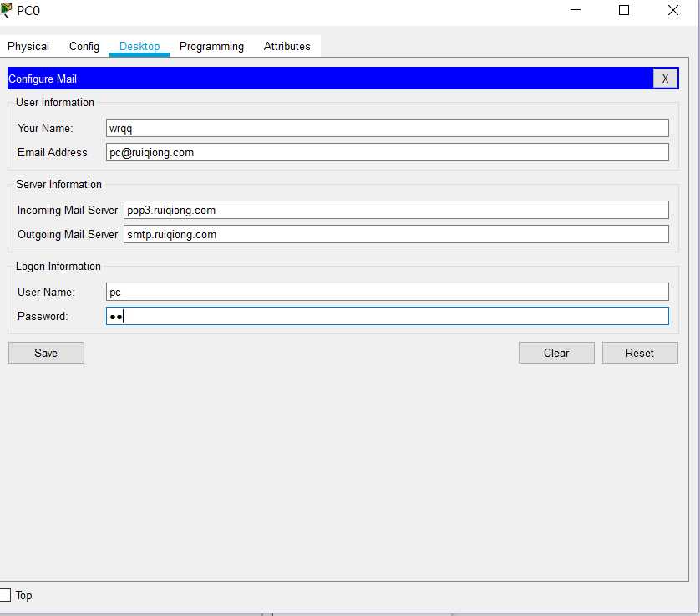Click the PC0 window icon
700x616 pixels.
(x=6, y=10)
